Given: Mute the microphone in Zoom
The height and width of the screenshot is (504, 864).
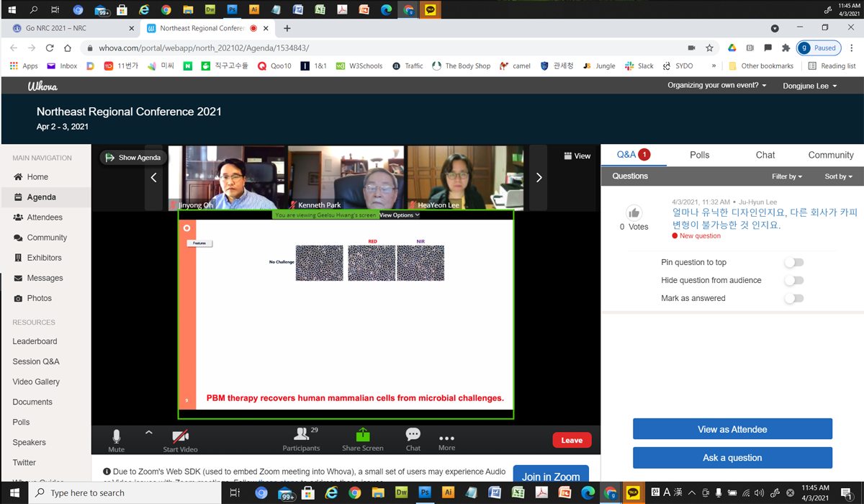Looking at the screenshot, I should click(x=116, y=440).
